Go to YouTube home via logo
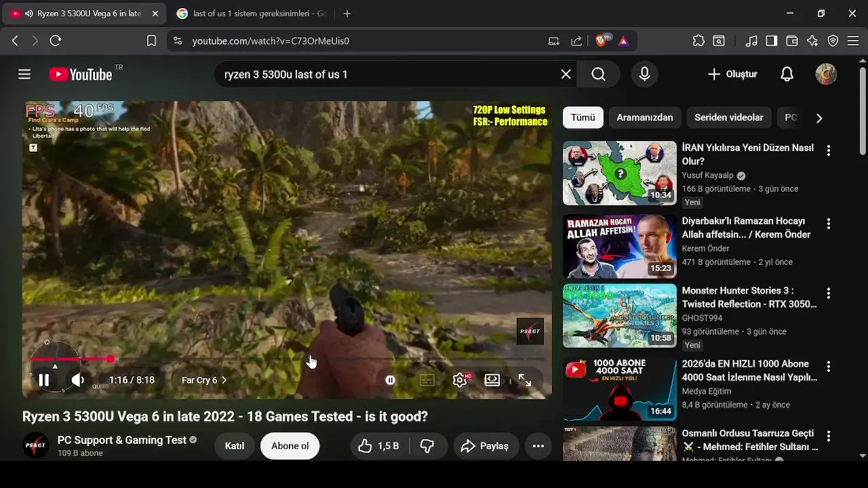 (x=81, y=75)
